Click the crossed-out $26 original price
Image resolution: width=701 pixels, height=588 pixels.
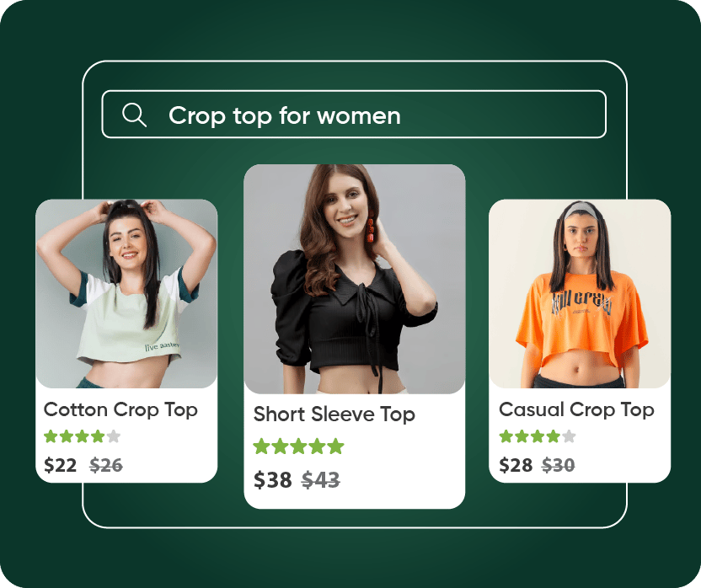[106, 466]
